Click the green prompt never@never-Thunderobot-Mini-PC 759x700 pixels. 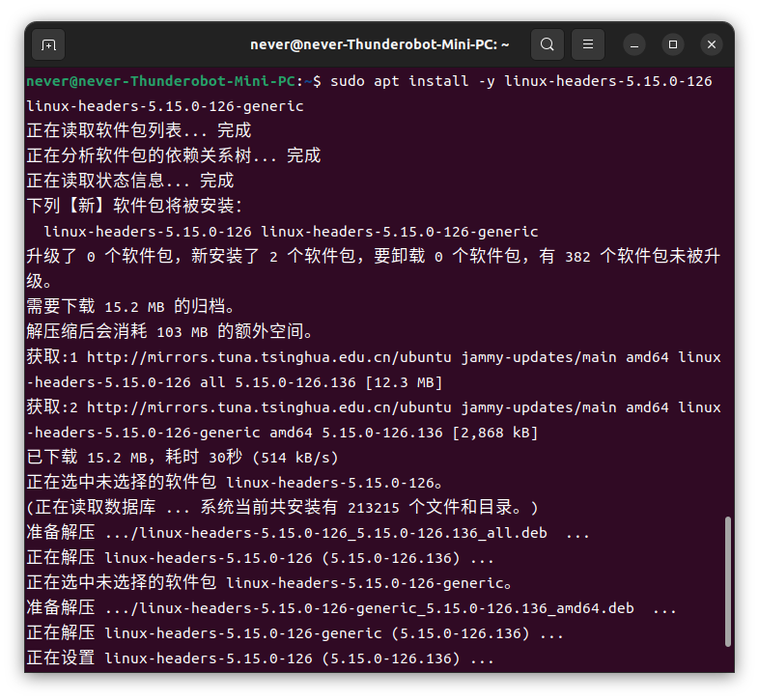pyautogui.click(x=160, y=81)
